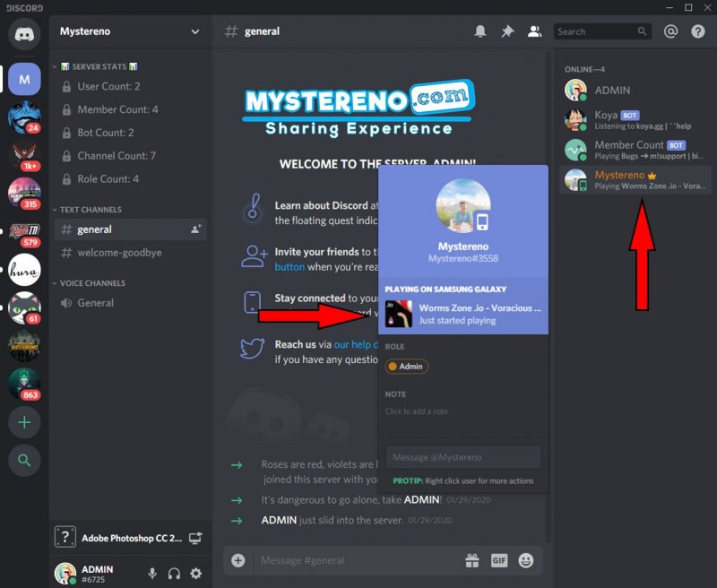Open the welcome-goodbye channel
Screen dimensions: 717x588
point(130,253)
